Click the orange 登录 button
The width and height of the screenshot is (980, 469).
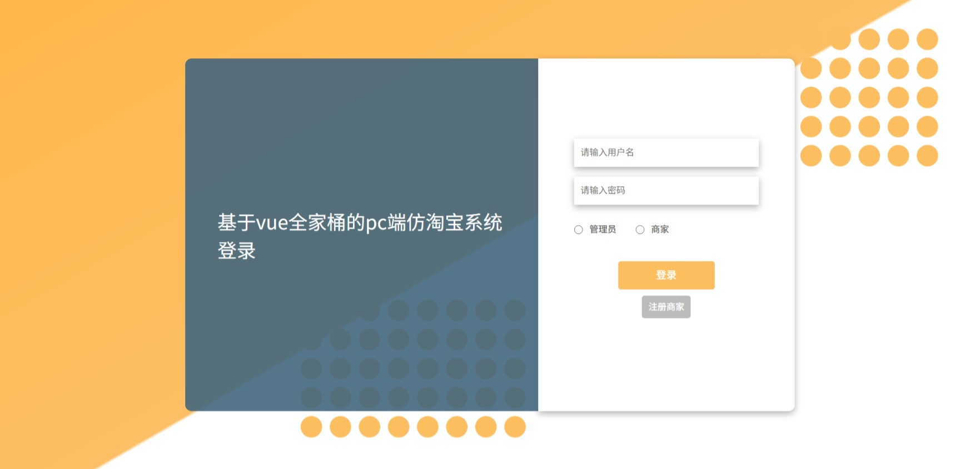pyautogui.click(x=666, y=275)
